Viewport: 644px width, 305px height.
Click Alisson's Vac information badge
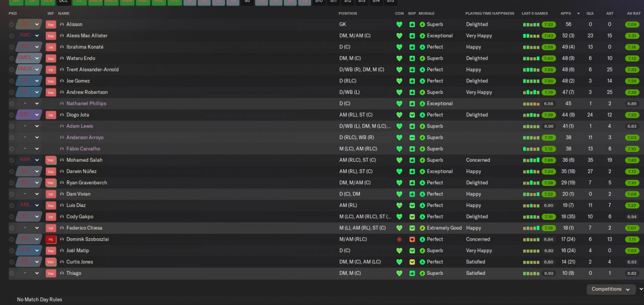51,24
